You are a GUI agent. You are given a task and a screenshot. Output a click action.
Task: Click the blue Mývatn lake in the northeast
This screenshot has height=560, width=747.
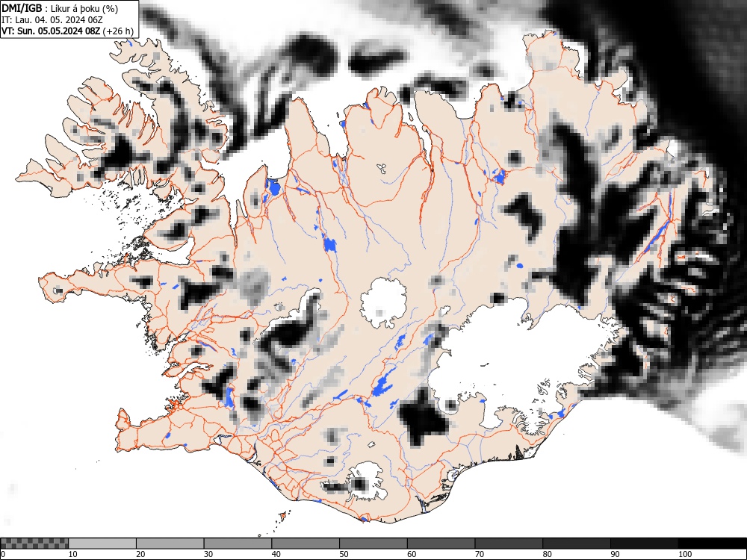[500, 177]
